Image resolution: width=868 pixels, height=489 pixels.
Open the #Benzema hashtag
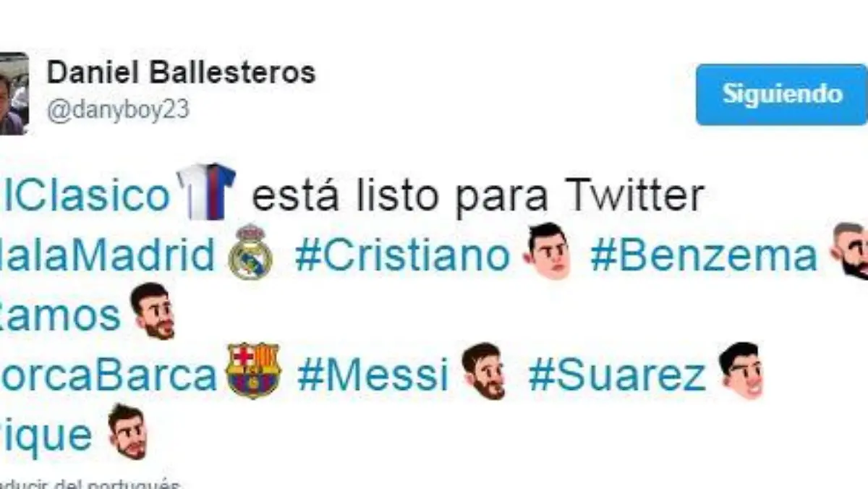tap(704, 255)
